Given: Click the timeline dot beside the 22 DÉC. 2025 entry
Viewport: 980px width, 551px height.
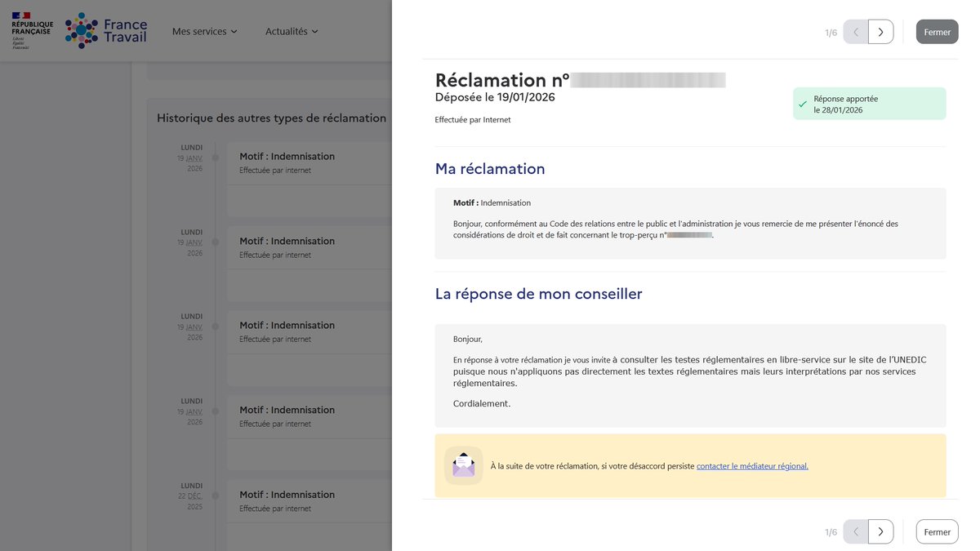Looking at the screenshot, I should point(215,495).
